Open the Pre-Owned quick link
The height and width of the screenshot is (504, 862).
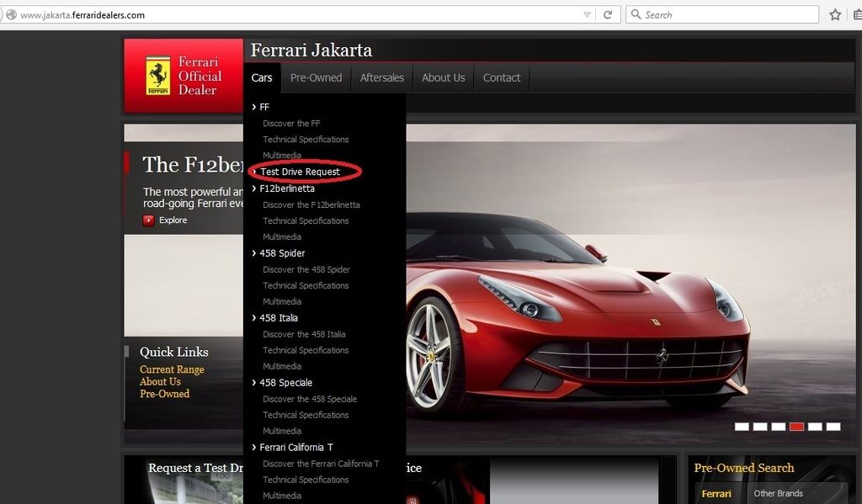164,394
